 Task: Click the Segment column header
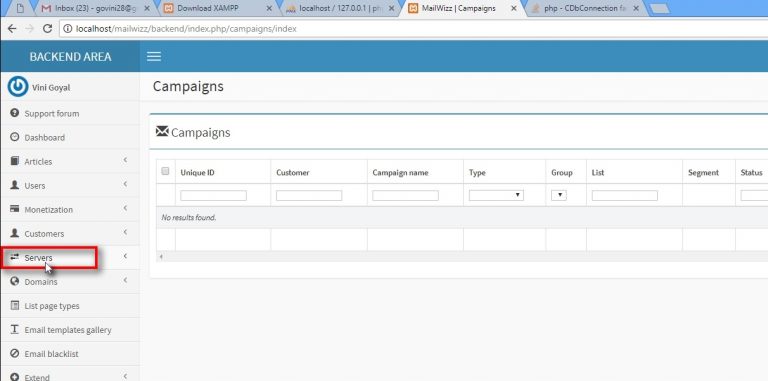(703, 172)
